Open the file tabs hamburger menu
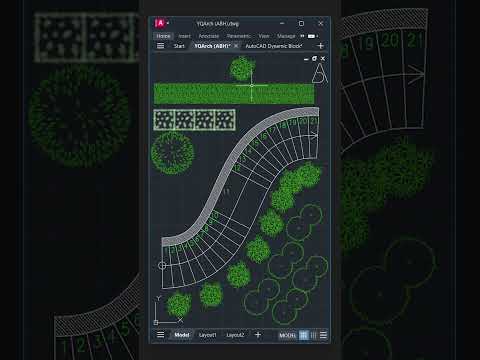Screen dimensions: 480x360 (160, 46)
